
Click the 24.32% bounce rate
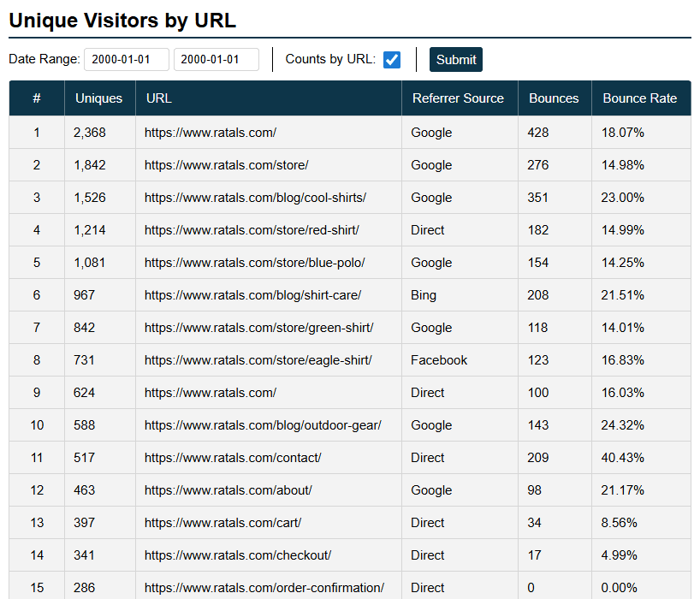623,425
